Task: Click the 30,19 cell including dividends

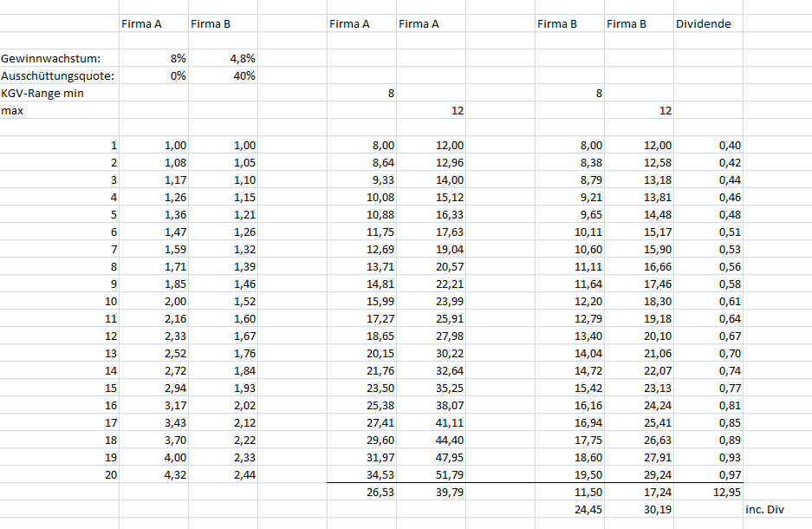Action: [639, 509]
